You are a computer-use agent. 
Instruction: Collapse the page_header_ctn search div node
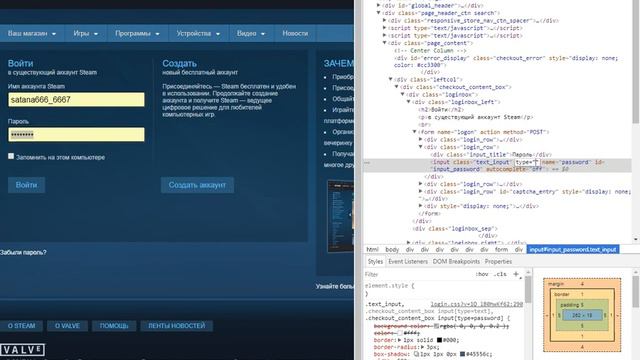coord(378,13)
